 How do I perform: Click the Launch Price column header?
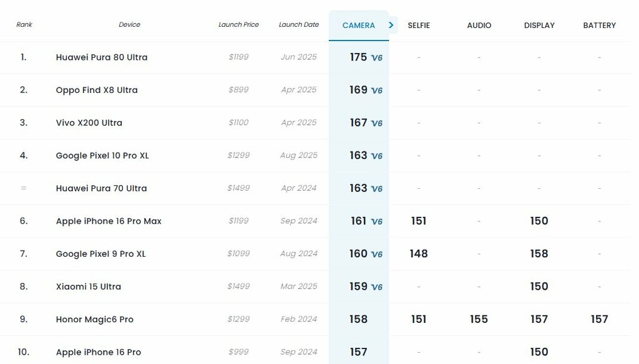[238, 25]
